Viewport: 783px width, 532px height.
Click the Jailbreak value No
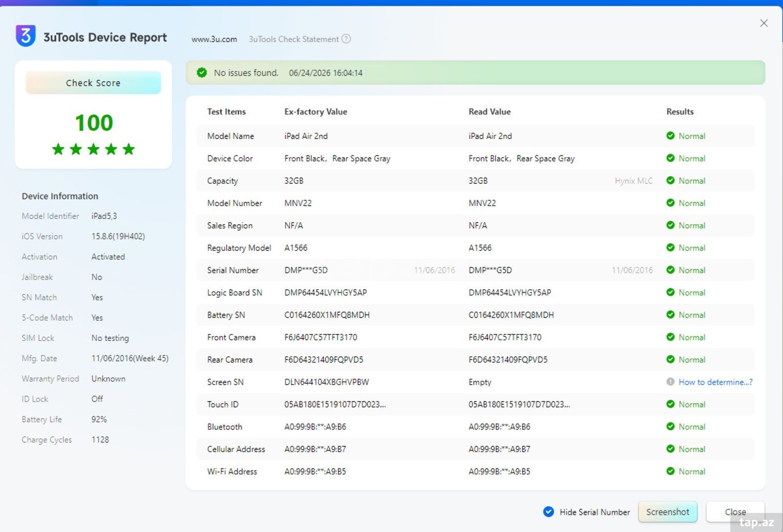[97, 277]
